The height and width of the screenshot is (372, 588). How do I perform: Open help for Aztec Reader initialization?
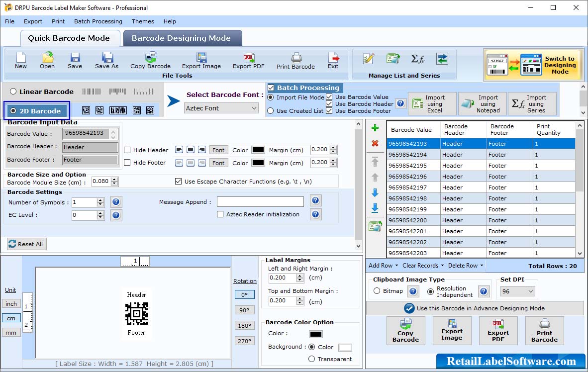[315, 214]
